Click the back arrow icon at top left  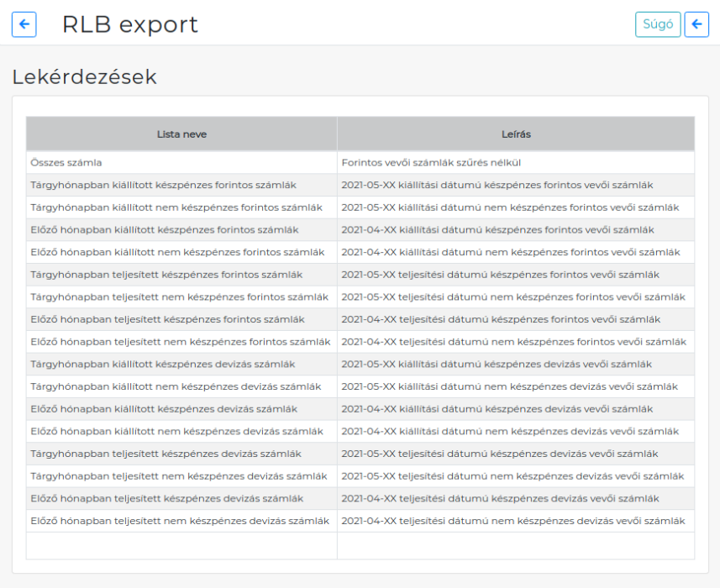24,24
